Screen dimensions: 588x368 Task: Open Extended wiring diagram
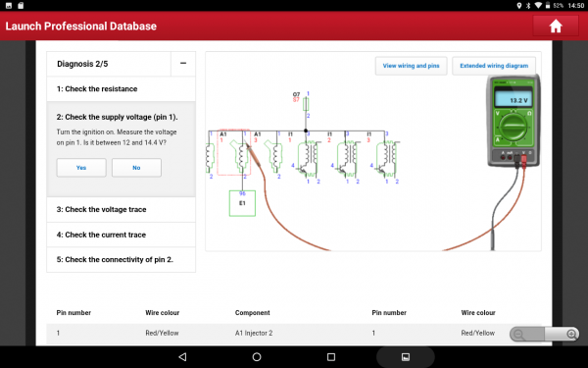(x=494, y=66)
